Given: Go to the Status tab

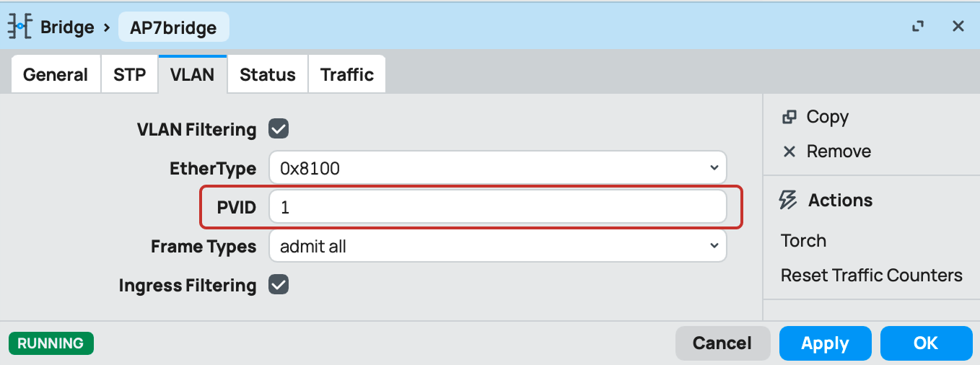Looking at the screenshot, I should [x=268, y=74].
